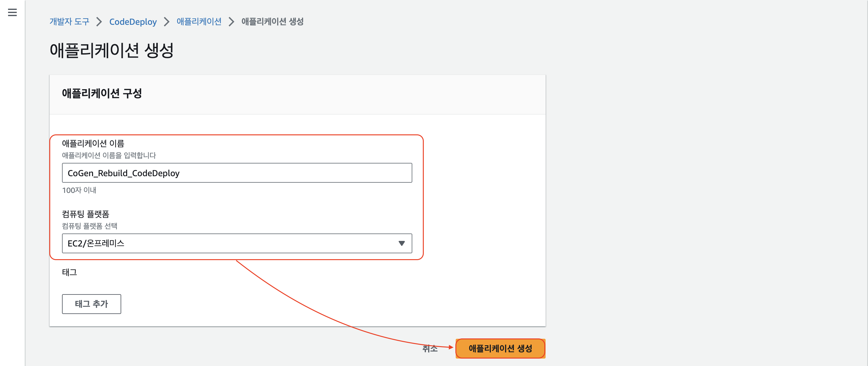Click the 애플리케이션 구성 panel header
Viewport: 868px width, 366px height.
coord(102,93)
